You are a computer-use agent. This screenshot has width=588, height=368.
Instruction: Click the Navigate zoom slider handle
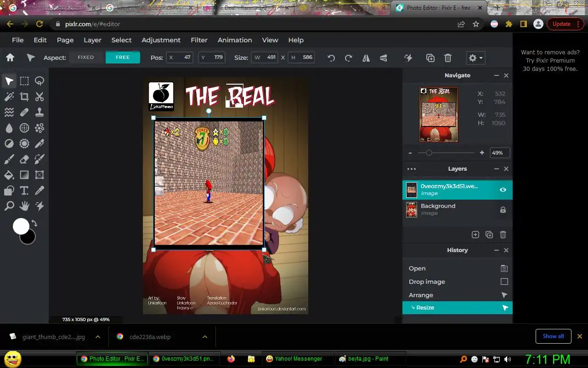[x=429, y=153]
